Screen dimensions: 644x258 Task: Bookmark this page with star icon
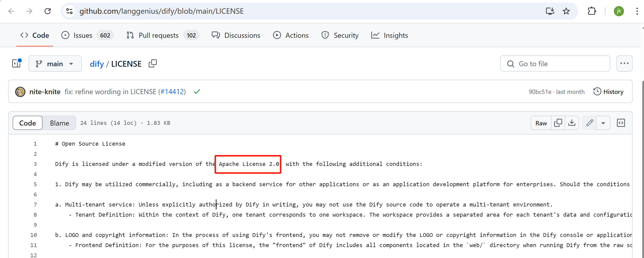click(x=566, y=11)
